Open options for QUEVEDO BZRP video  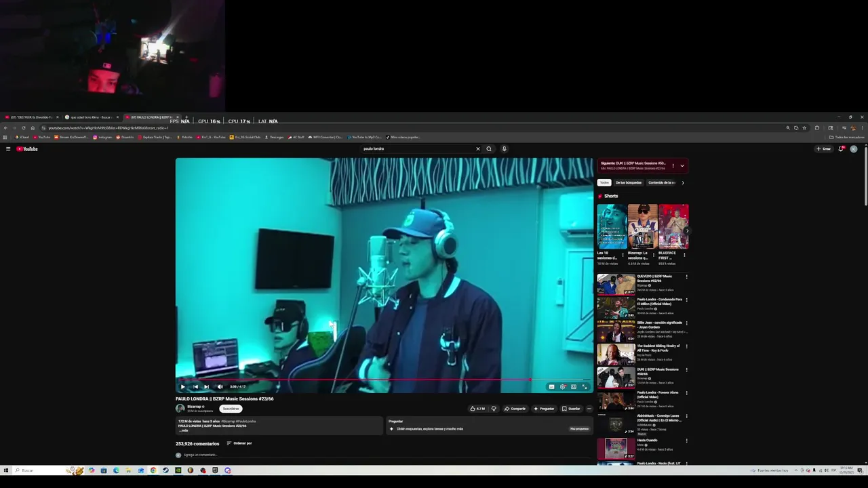click(686, 277)
